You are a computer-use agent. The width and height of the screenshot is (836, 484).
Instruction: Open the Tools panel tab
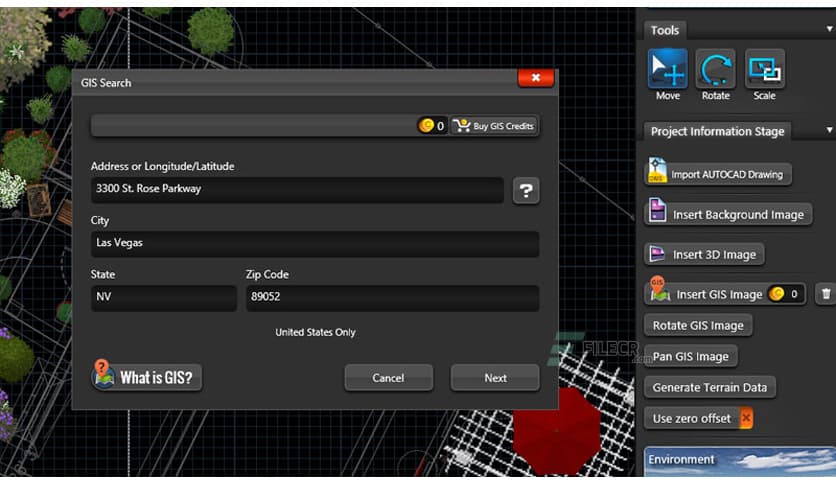(665, 30)
